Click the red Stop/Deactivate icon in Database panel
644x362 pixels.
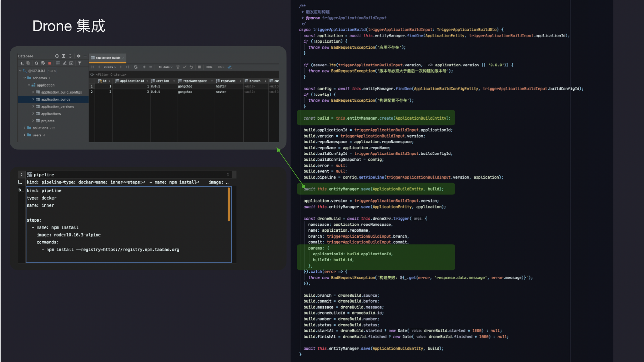pos(50,63)
